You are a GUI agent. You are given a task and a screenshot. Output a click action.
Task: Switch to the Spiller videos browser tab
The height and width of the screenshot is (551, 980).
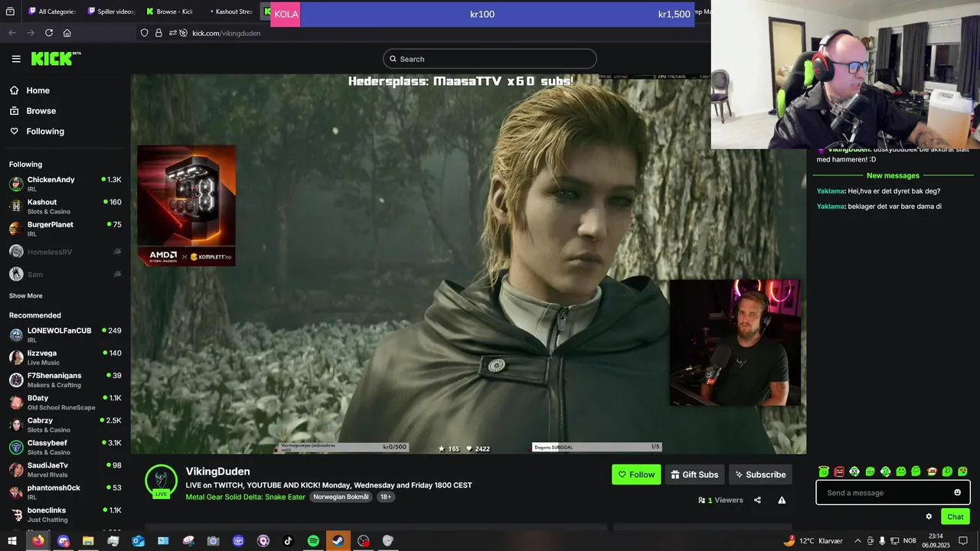coord(111,11)
